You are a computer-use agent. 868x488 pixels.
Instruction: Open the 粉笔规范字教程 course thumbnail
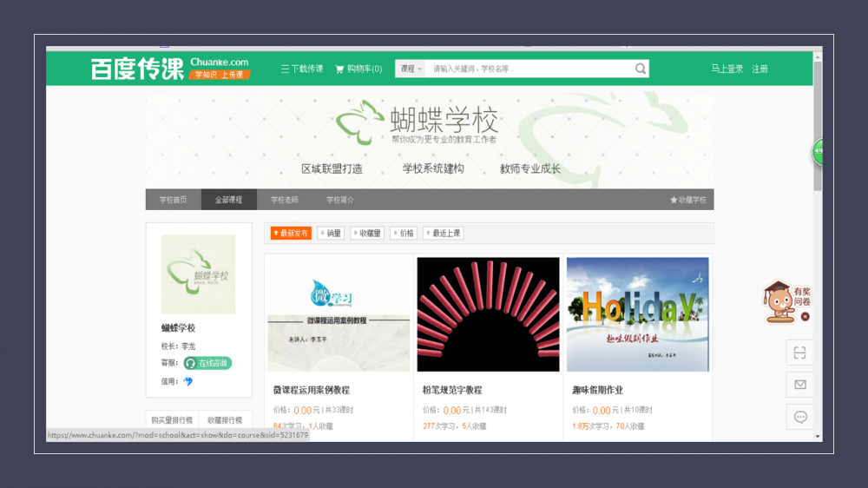[x=488, y=314]
